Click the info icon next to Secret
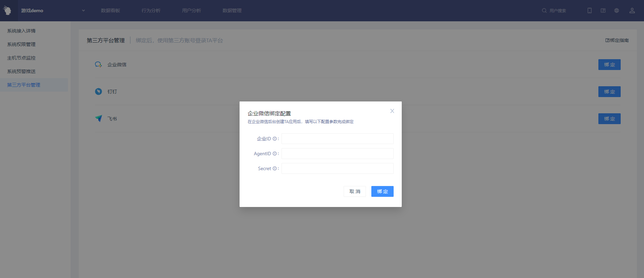The height and width of the screenshot is (278, 644). click(274, 168)
